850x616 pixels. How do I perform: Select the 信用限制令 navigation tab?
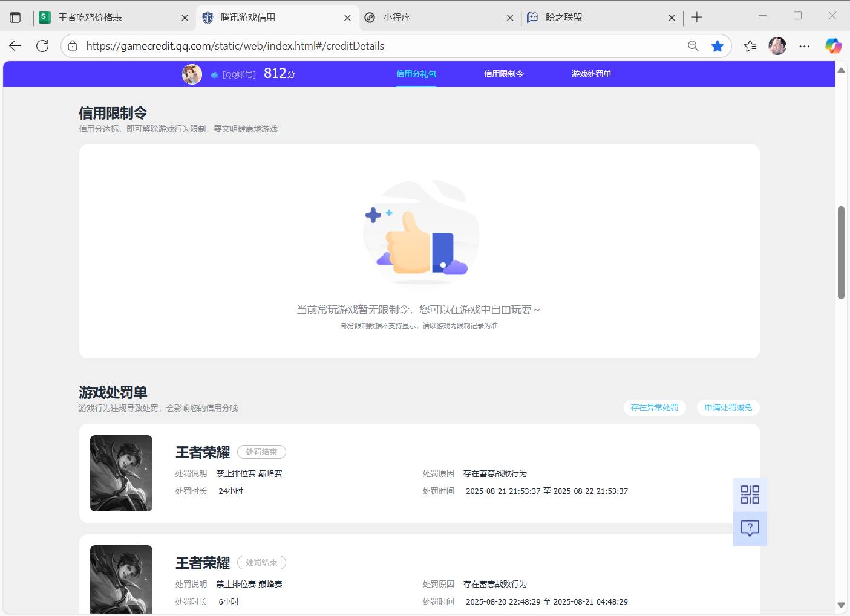[504, 74]
